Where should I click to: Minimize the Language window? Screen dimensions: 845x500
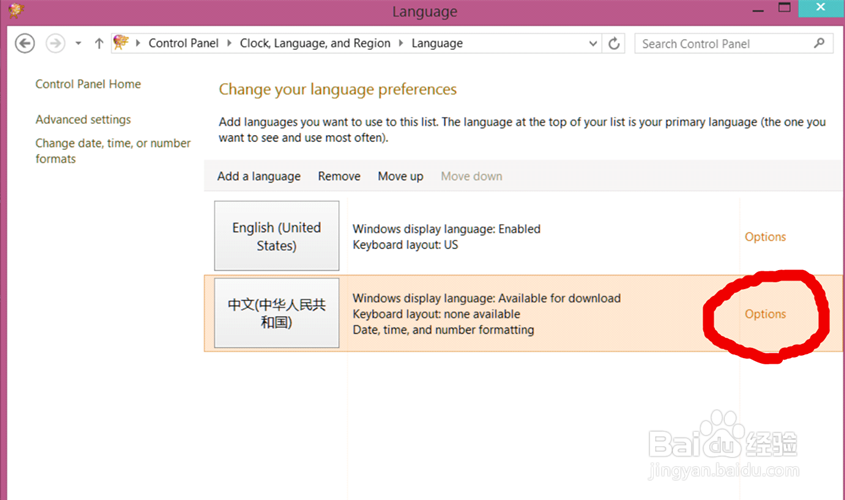point(758,10)
